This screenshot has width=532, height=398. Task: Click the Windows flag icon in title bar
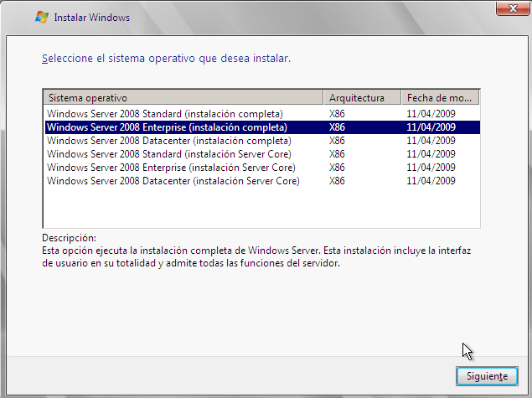click(42, 18)
